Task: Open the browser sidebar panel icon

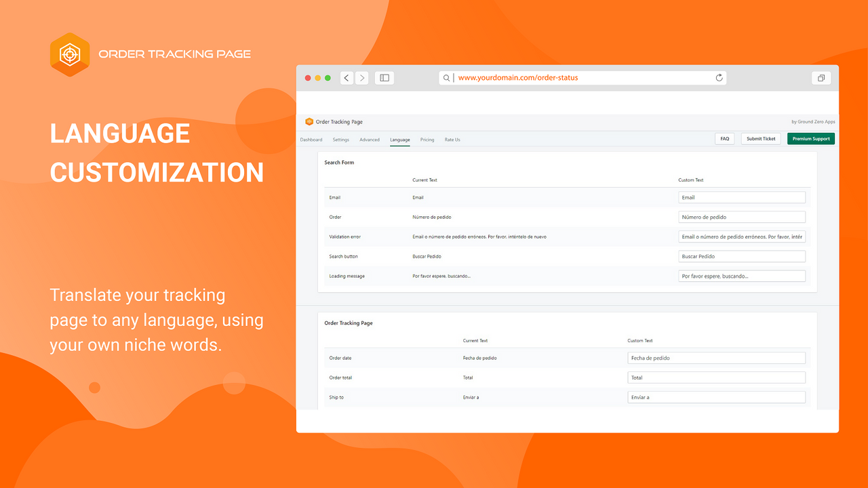Action: (x=384, y=77)
